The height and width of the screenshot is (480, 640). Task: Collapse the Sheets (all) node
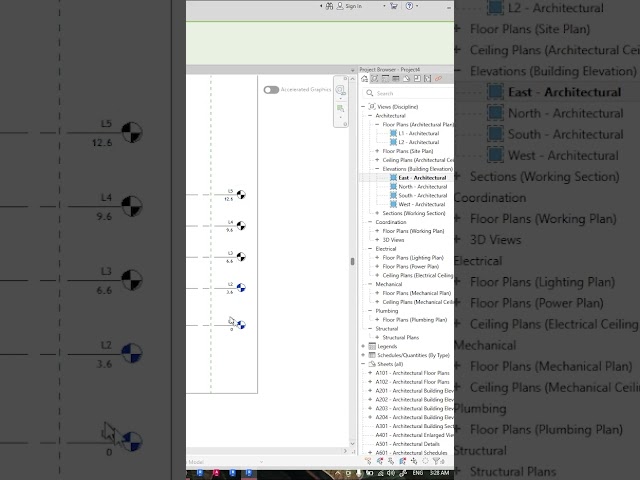(x=363, y=364)
